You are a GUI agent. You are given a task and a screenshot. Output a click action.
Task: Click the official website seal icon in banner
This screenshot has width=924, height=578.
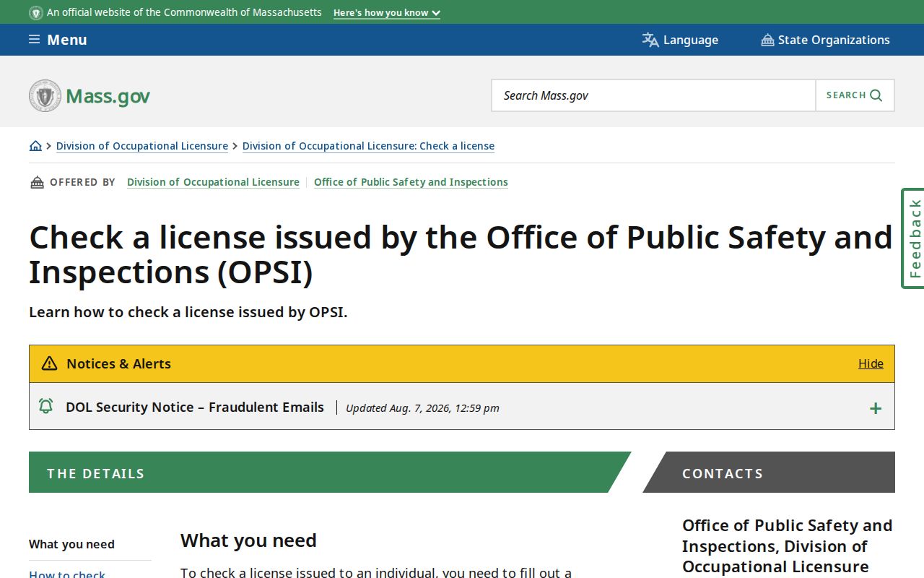point(36,13)
